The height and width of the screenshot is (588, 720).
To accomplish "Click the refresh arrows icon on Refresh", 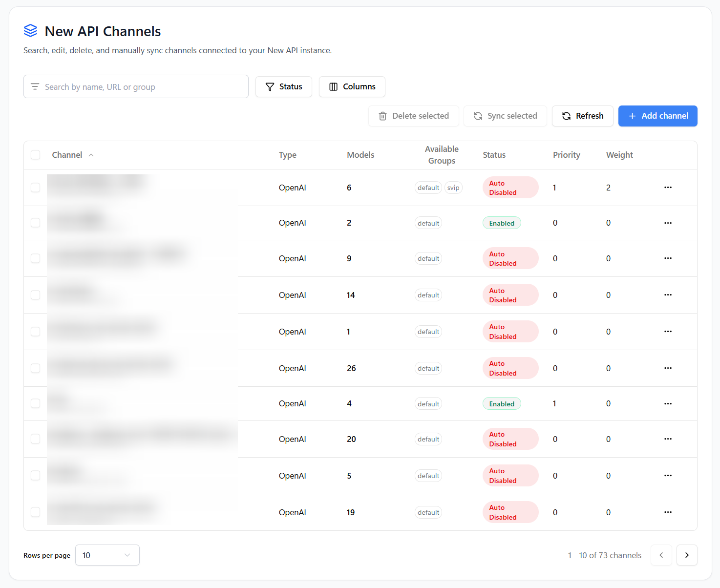I will tap(566, 116).
